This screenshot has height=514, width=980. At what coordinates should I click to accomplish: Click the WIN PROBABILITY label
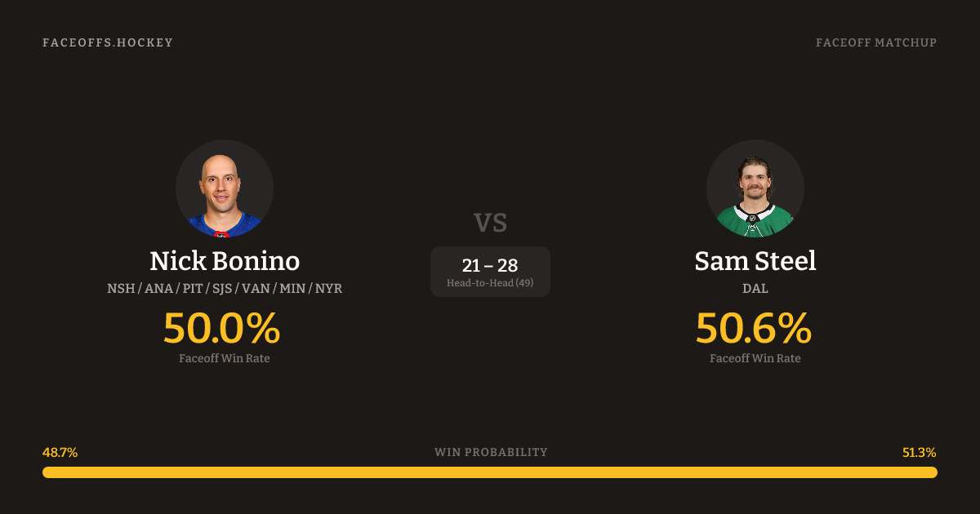[491, 452]
